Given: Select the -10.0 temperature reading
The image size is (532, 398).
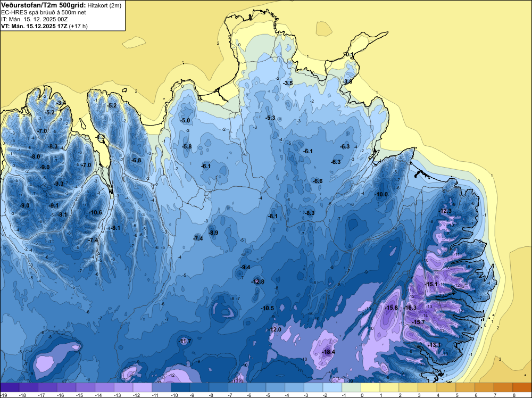Looking at the screenshot, I should [x=381, y=194].
